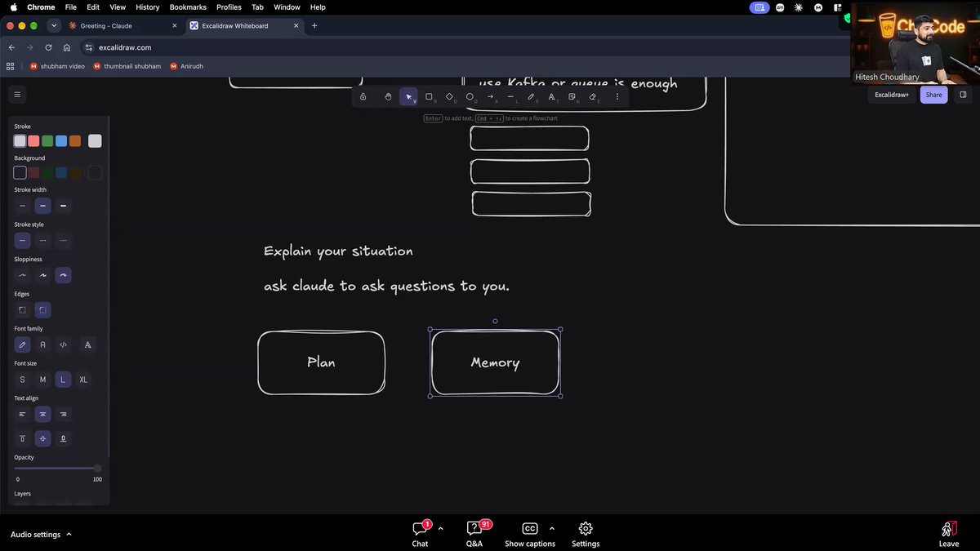Viewport: 980px width, 551px height.
Task: Set stroke width to thin
Action: click(22, 206)
